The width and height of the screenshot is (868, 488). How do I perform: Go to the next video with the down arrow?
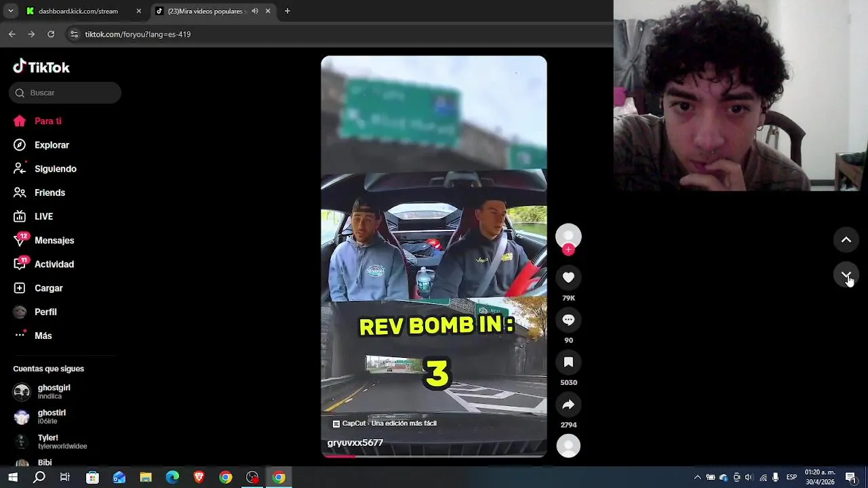846,274
